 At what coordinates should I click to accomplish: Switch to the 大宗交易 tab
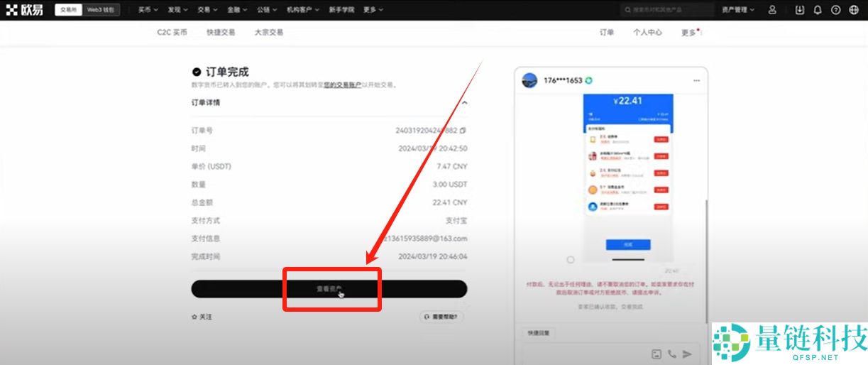[x=269, y=32]
